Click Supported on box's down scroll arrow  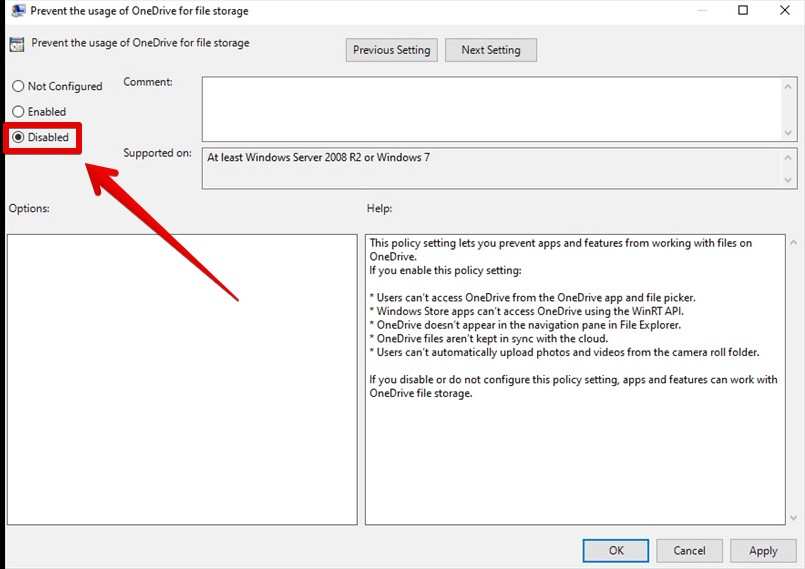pos(790,180)
